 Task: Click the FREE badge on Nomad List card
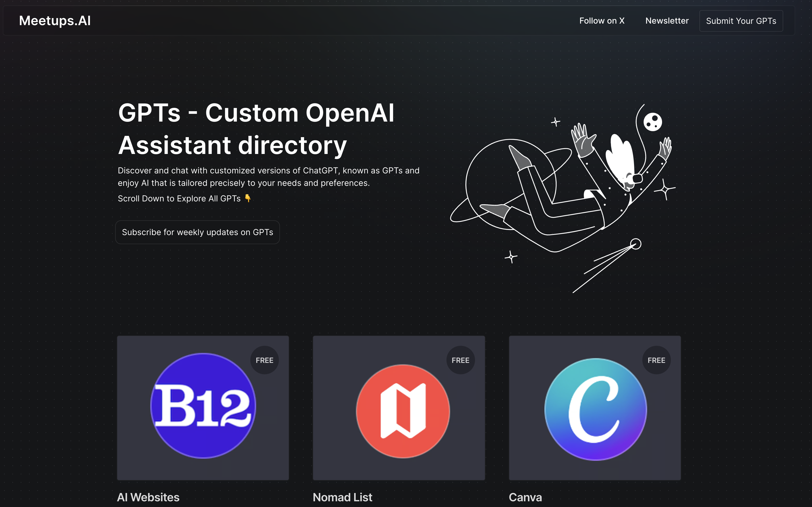[460, 360]
